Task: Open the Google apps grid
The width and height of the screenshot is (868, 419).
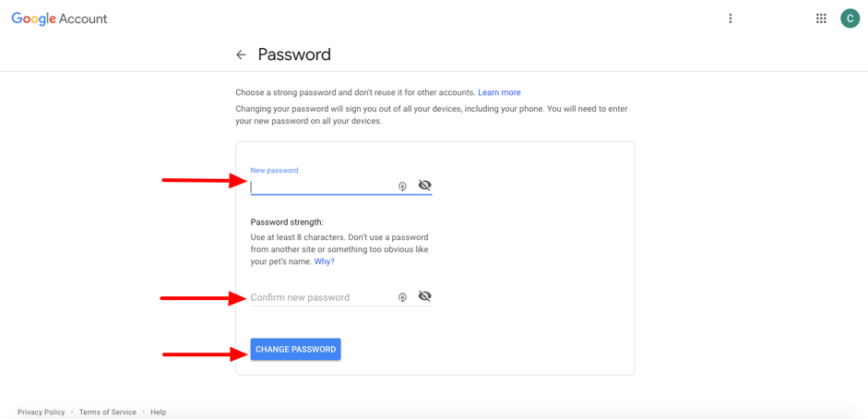Action: 821,18
